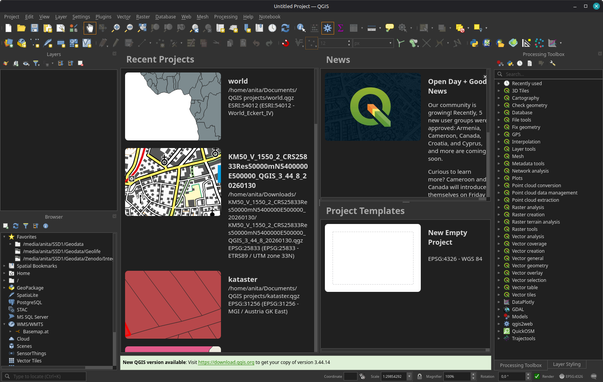
Task: Open the KM50_V_1550 recent project title
Action: click(x=268, y=171)
